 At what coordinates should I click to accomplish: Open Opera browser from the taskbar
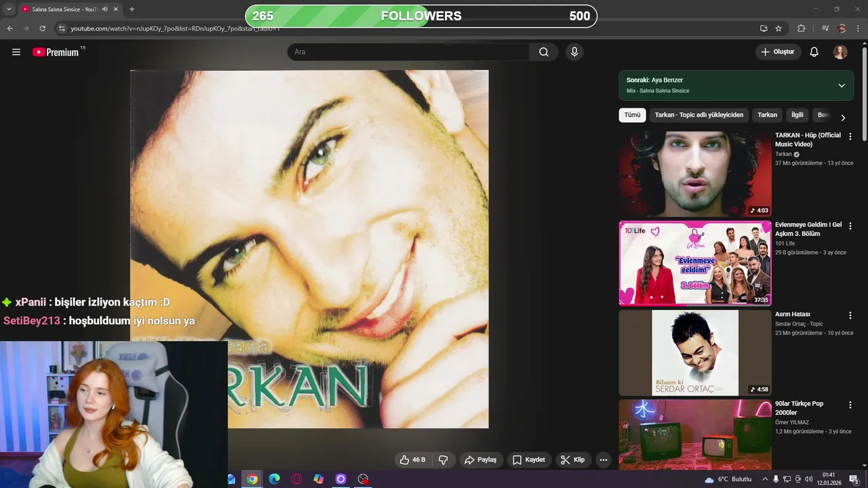tap(296, 479)
